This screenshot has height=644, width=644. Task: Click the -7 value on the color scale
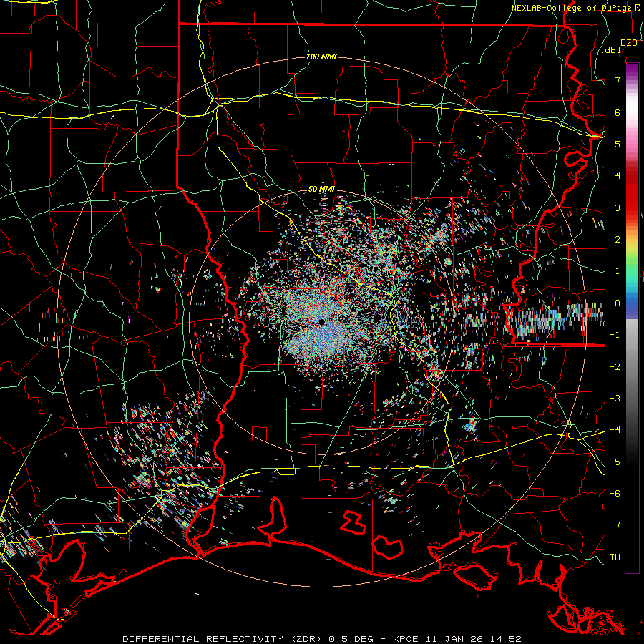(615, 525)
